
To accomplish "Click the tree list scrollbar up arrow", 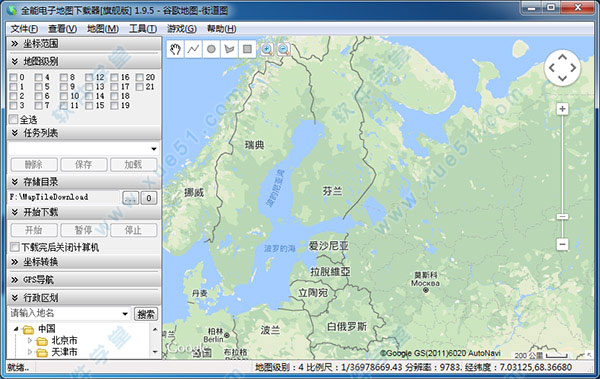I will pyautogui.click(x=155, y=329).
